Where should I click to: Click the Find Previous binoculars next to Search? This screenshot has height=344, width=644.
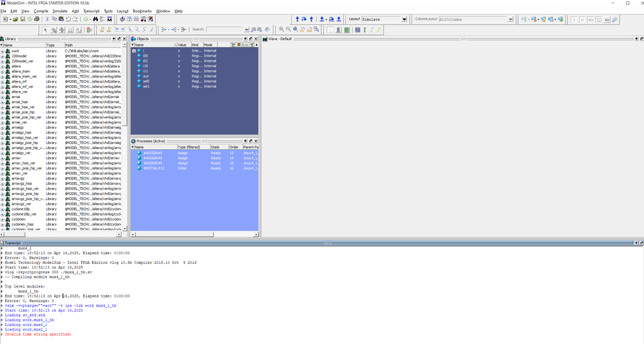tap(254, 30)
